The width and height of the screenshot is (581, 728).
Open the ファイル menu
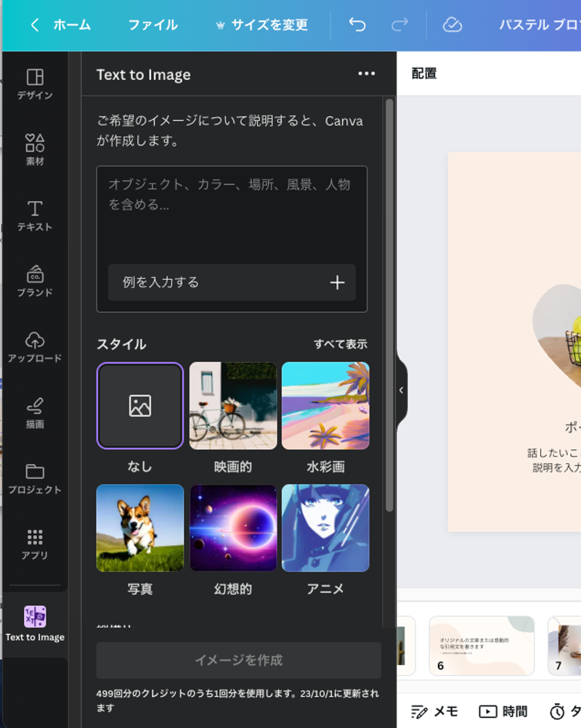coord(153,25)
